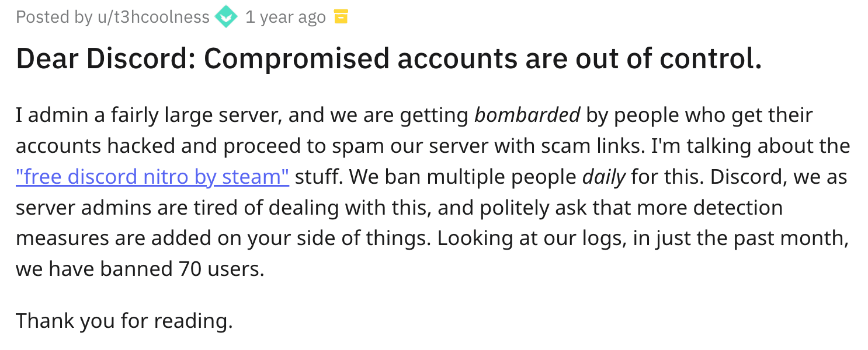Click the "Dear Discord" post title
Viewport: 868px width, 350px height.
coord(388,58)
